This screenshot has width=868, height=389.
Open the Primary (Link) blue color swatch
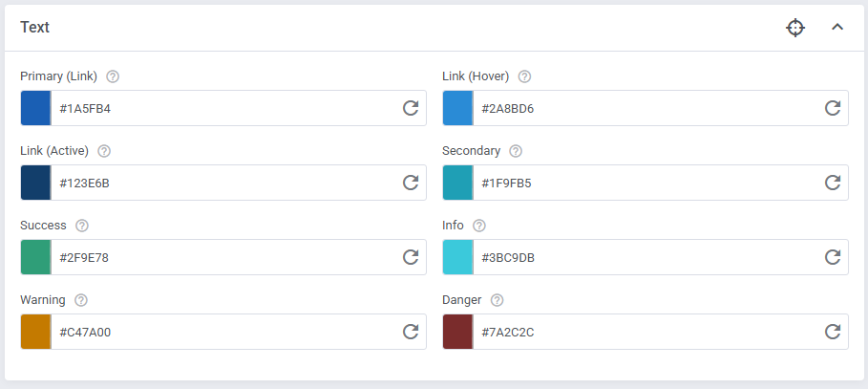tap(35, 108)
